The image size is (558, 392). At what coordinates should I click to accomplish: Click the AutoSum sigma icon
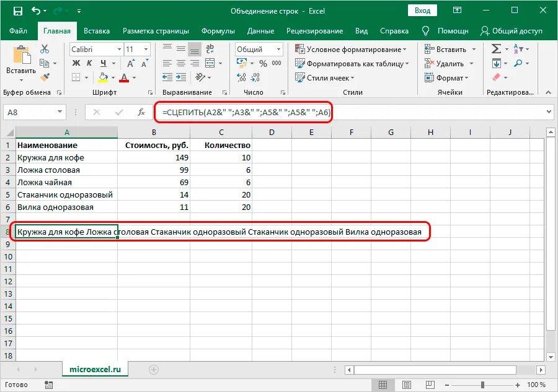click(x=496, y=49)
